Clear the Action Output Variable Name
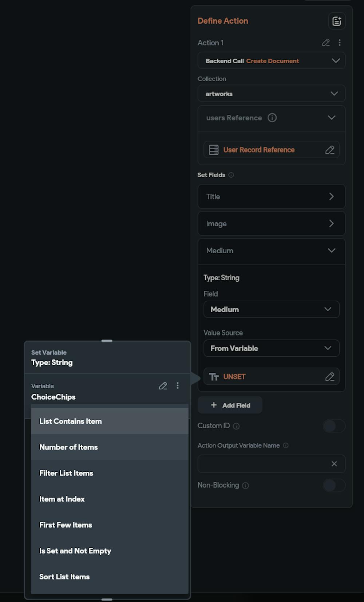 point(334,464)
